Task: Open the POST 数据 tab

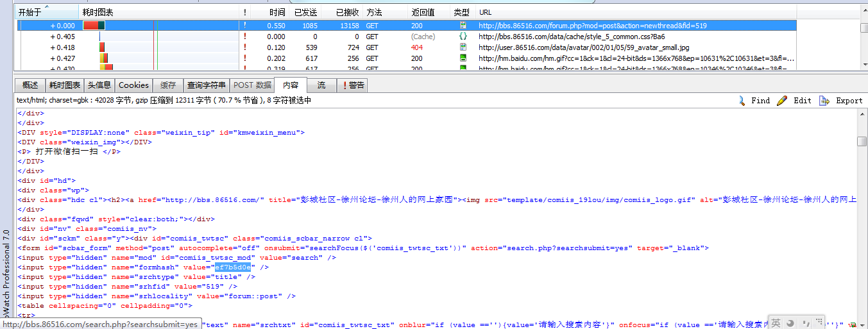Action: [252, 85]
